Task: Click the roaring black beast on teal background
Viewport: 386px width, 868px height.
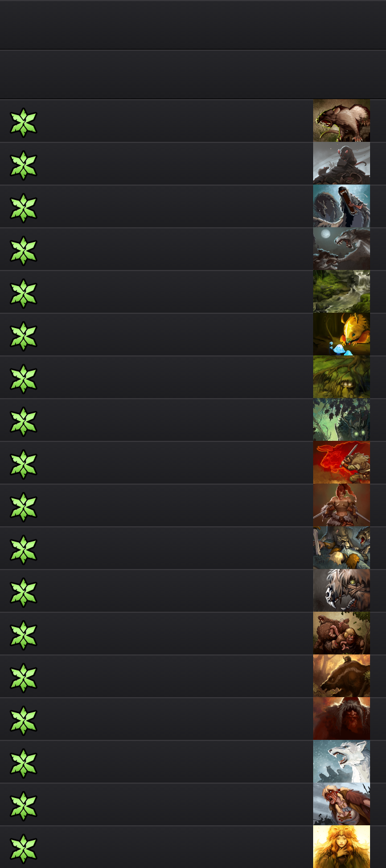Action: (x=342, y=206)
